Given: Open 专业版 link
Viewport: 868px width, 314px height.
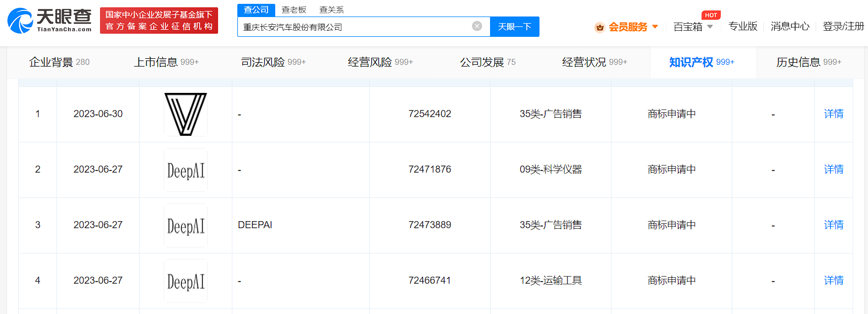Looking at the screenshot, I should click(x=743, y=26).
